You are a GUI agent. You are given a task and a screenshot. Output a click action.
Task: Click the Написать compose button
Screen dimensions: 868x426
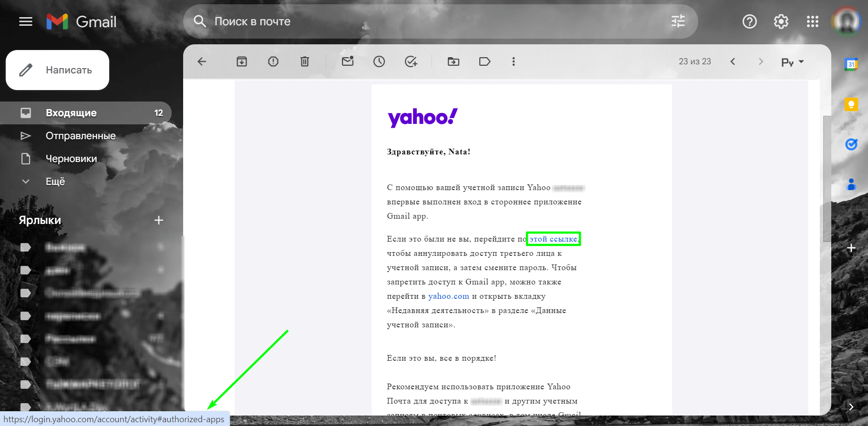click(x=57, y=70)
